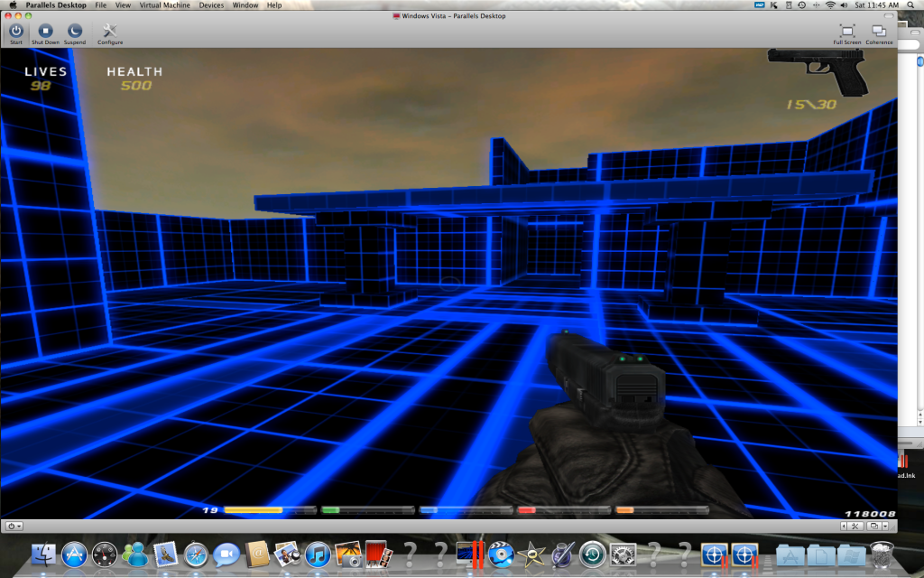Open Dashboard from the Dock
The image size is (924, 578).
[x=105, y=555]
